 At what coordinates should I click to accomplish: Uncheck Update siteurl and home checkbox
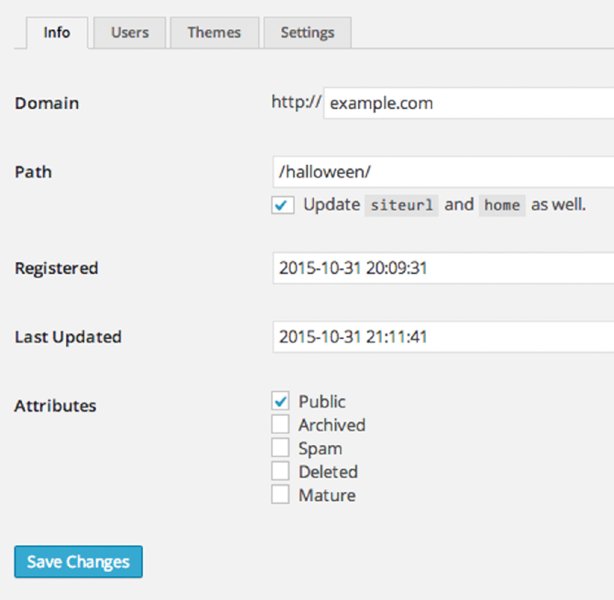point(282,205)
